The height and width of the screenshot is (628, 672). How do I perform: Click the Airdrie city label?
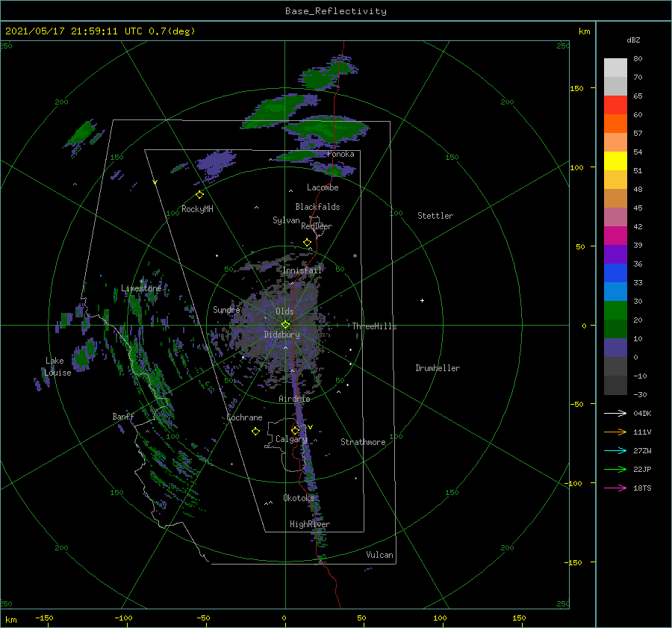[x=294, y=399]
